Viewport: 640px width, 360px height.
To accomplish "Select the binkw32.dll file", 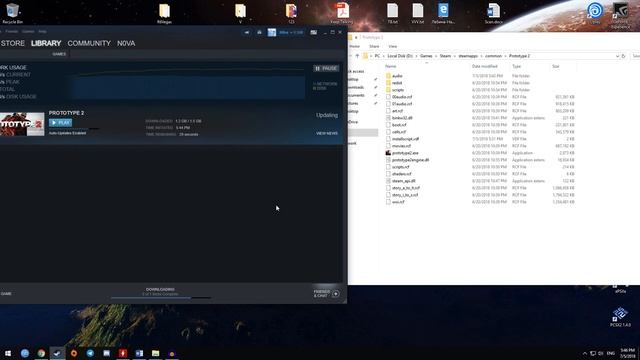I will pos(402,118).
